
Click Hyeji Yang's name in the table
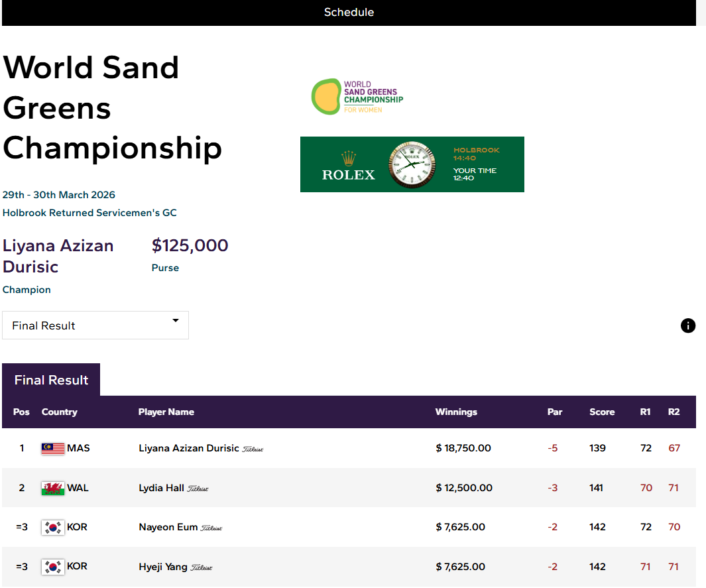(163, 566)
